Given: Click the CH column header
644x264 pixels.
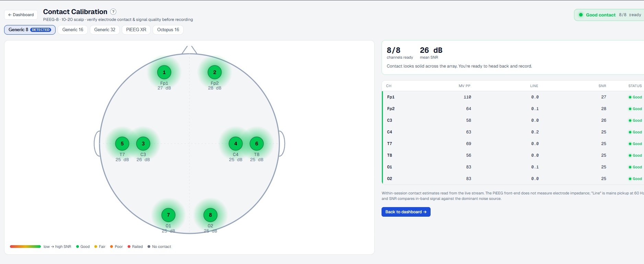Looking at the screenshot, I should [389, 86].
